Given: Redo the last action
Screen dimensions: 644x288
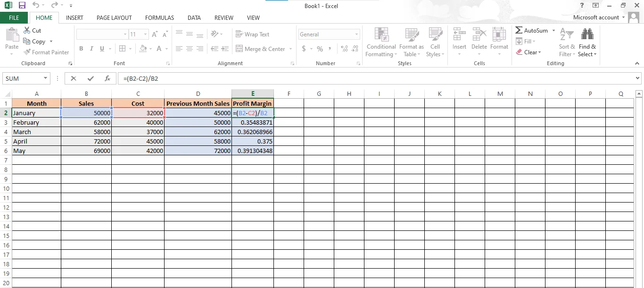Looking at the screenshot, I should pyautogui.click(x=54, y=5).
